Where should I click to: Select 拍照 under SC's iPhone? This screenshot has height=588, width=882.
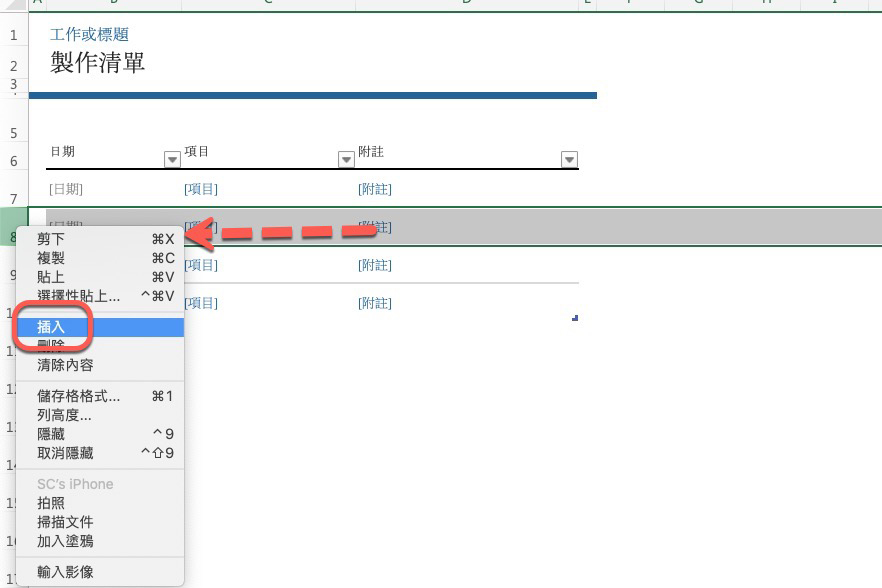coord(51,503)
